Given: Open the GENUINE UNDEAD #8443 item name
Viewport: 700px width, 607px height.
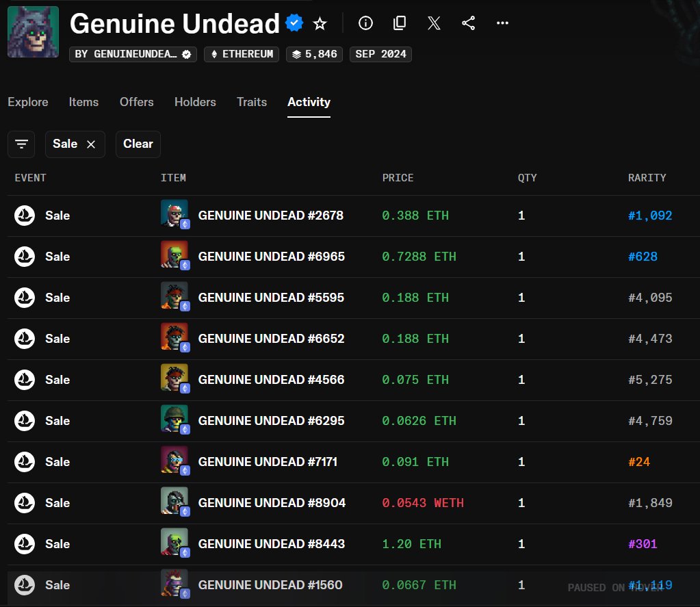Looking at the screenshot, I should pos(272,544).
